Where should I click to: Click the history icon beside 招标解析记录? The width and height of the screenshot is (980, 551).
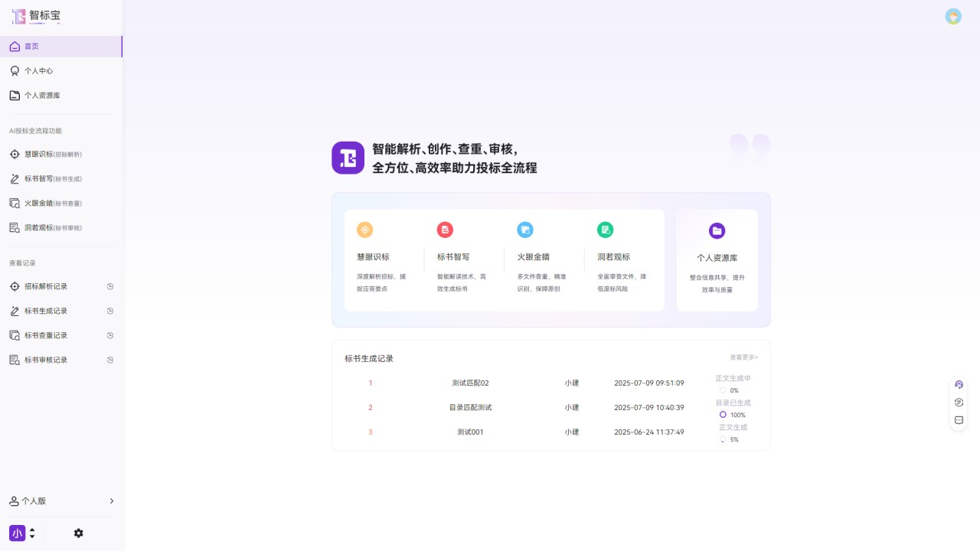click(109, 286)
